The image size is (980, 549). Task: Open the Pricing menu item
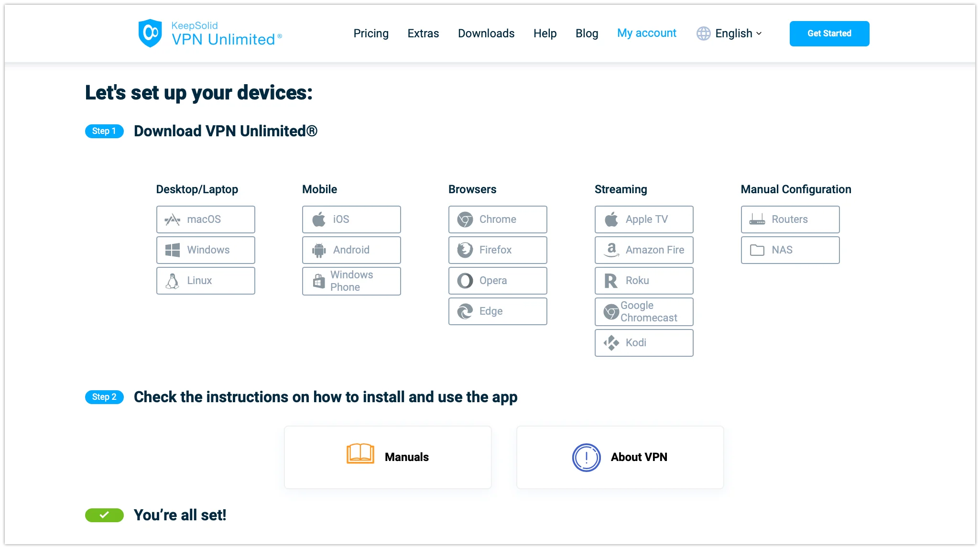click(x=371, y=33)
